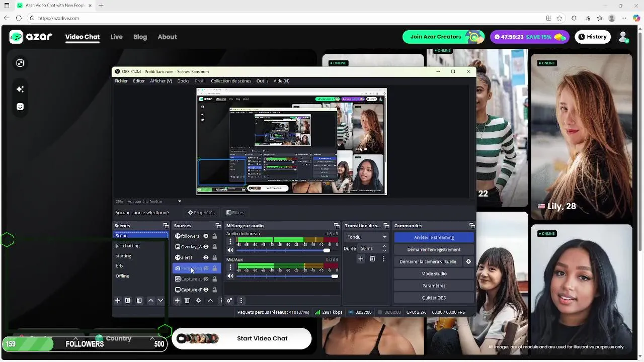This screenshot has width=644, height=362.
Task: Click Arrêter le streaming button
Action: point(434,237)
